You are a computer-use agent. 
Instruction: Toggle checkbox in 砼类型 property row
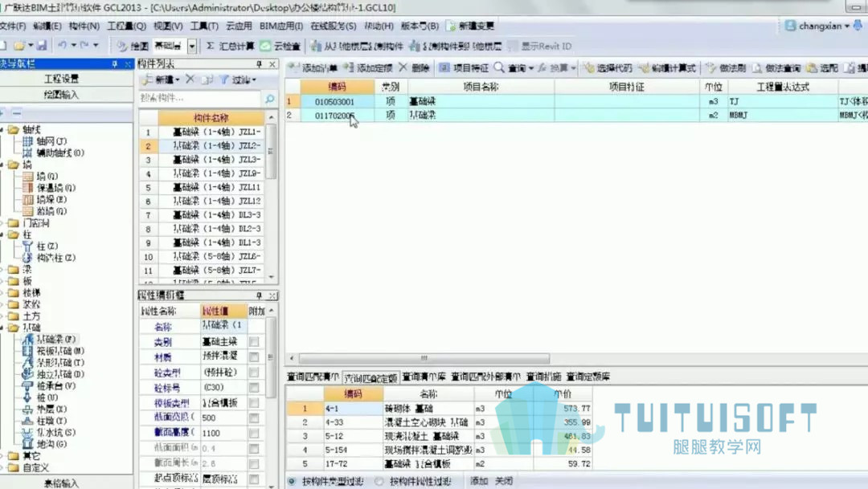(254, 373)
